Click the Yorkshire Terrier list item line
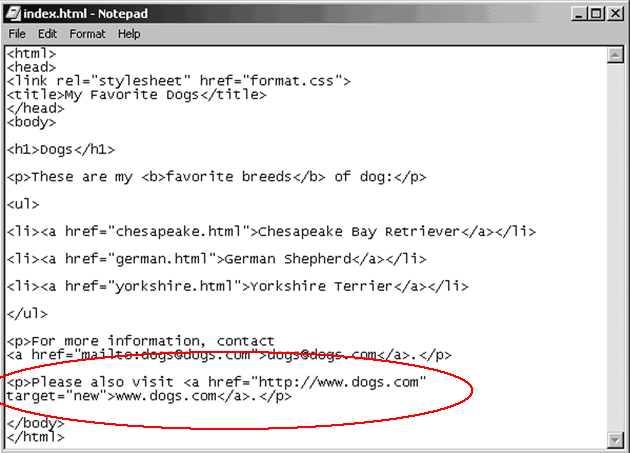The image size is (630, 453). point(238,286)
